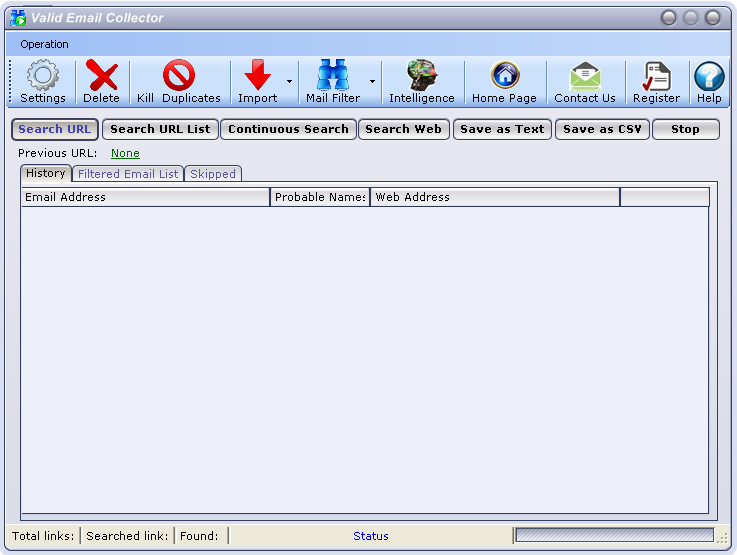Click the progress bar in status bar
737x555 pixels.
coord(614,535)
